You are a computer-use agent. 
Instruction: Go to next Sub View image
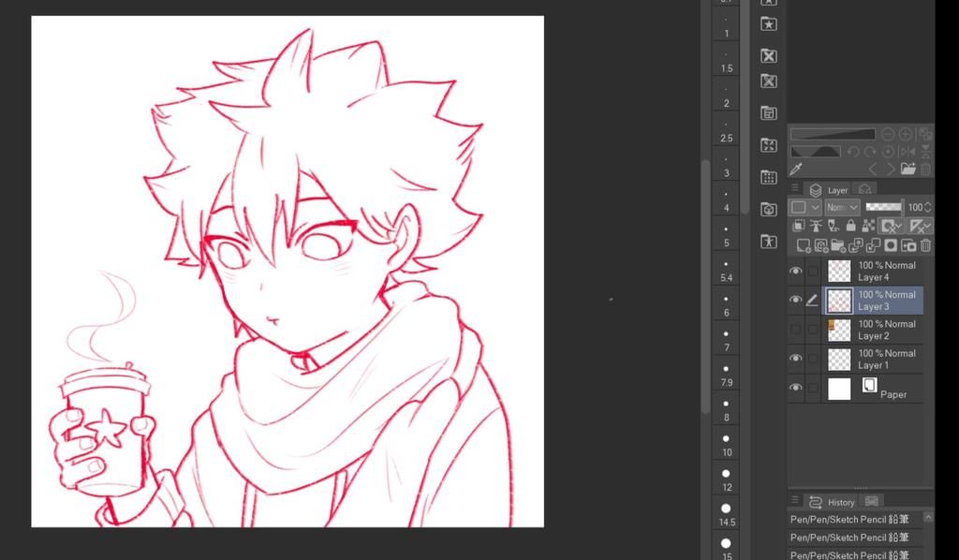[891, 169]
